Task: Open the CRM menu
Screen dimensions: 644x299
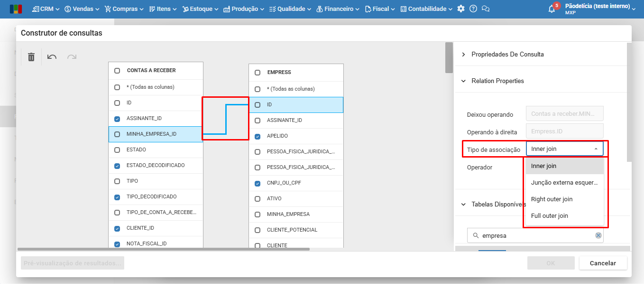Action: click(46, 9)
